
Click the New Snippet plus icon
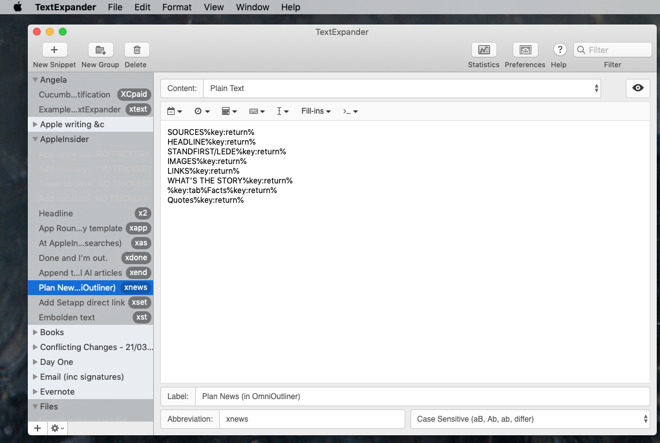[x=54, y=50]
